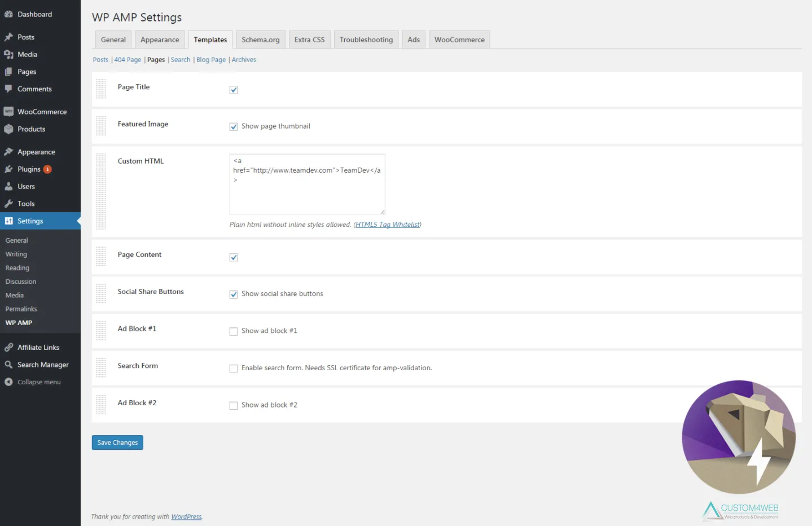Screen dimensions: 812x526
Task: Open Tools via the wrench icon
Action: pos(10,203)
